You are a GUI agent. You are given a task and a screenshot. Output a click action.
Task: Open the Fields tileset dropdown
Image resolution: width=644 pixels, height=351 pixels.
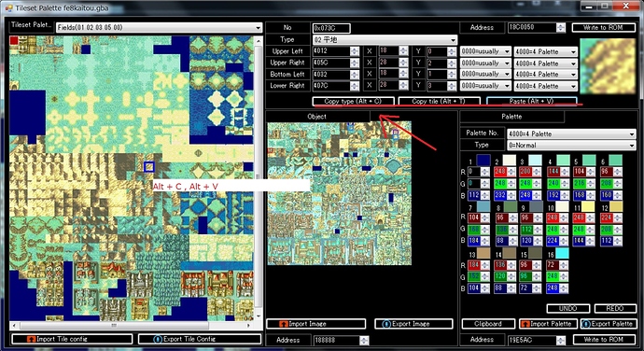(159, 27)
